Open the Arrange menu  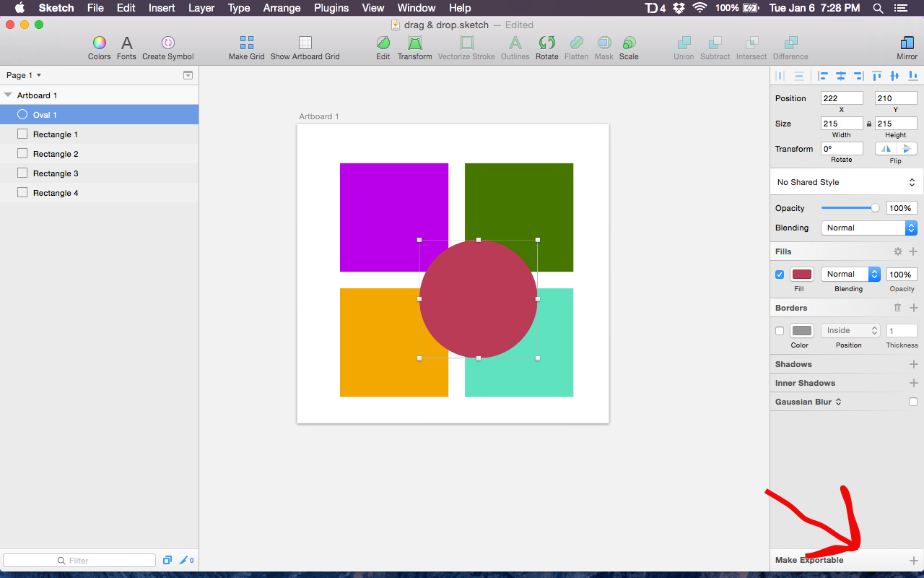282,8
